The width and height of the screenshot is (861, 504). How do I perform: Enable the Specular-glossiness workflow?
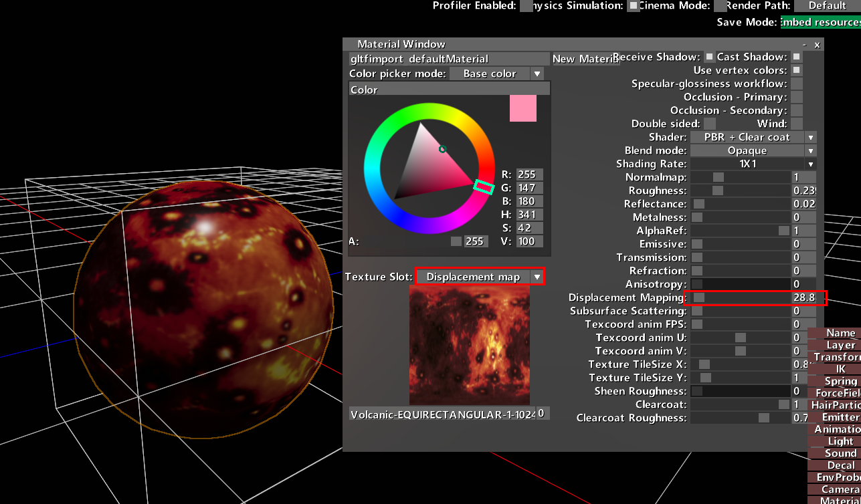pos(796,84)
